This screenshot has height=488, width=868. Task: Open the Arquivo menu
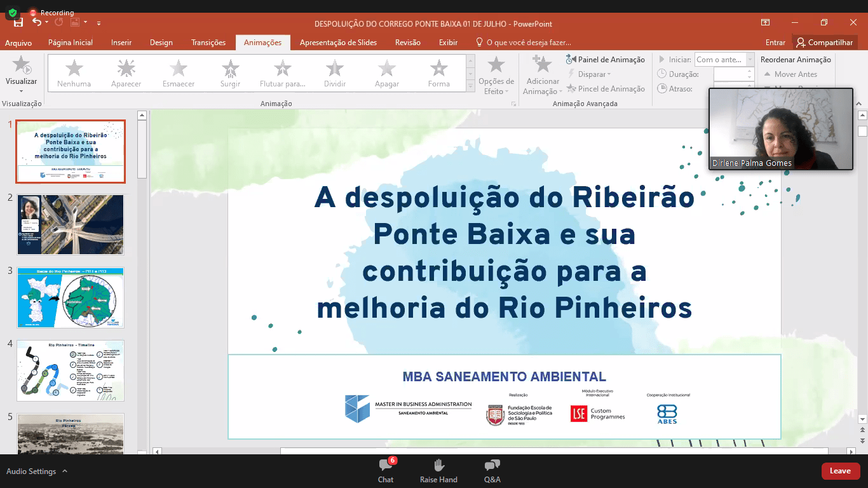tap(18, 43)
